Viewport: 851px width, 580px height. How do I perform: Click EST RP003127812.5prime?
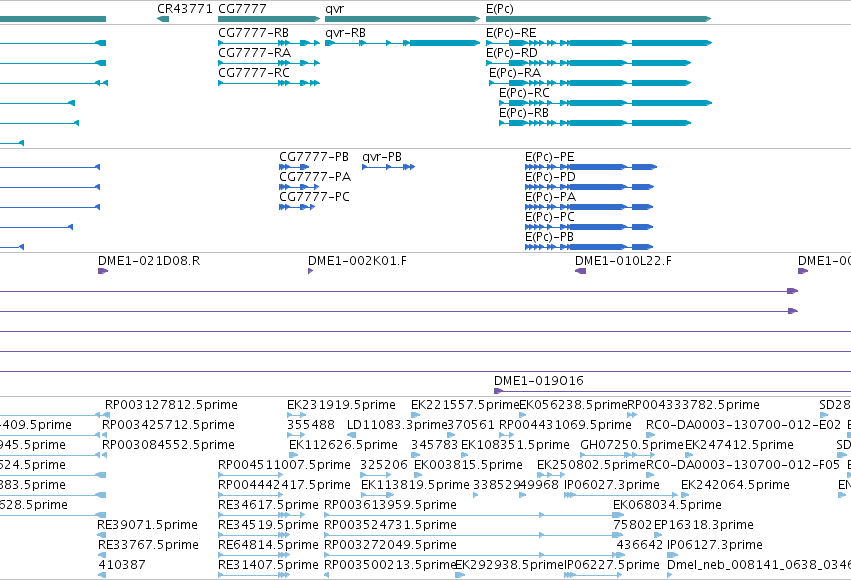pos(102,415)
